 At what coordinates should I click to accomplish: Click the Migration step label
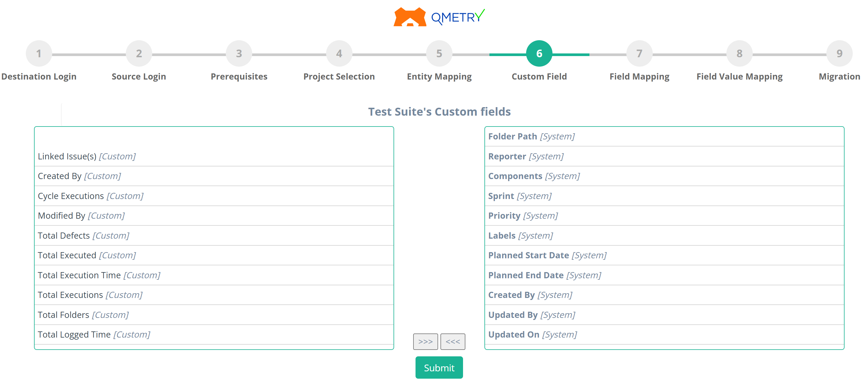[x=839, y=77]
